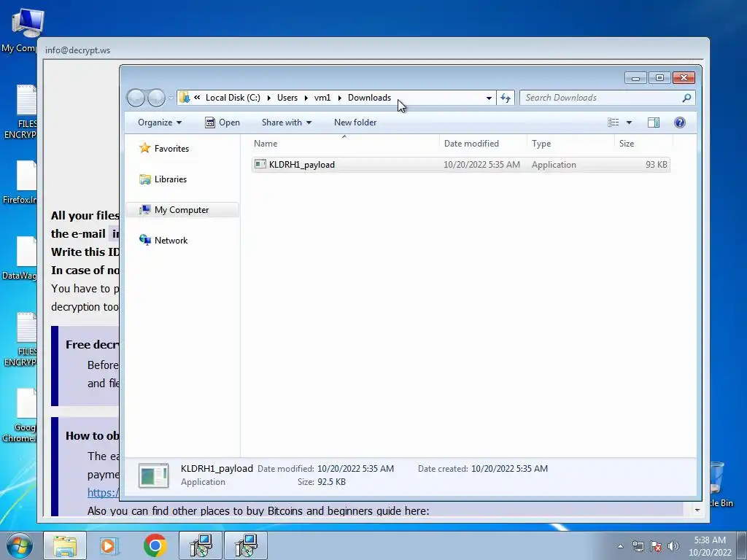Open Network in navigation pane

click(171, 241)
